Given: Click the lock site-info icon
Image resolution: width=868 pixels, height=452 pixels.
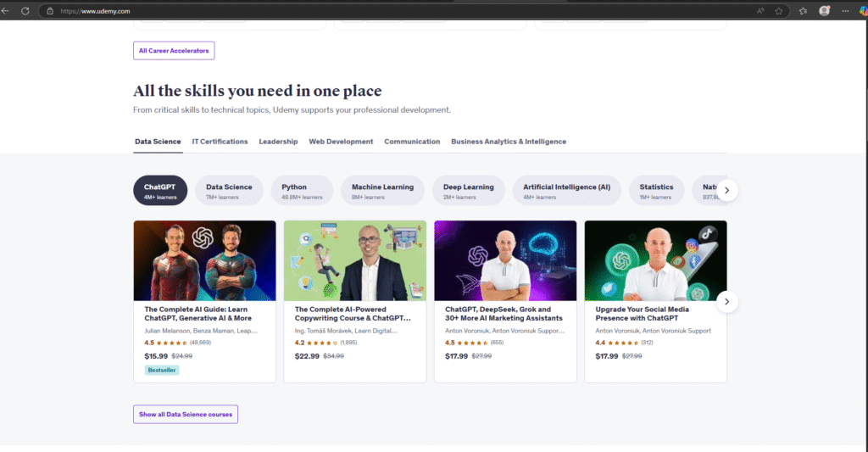Looking at the screenshot, I should [50, 11].
